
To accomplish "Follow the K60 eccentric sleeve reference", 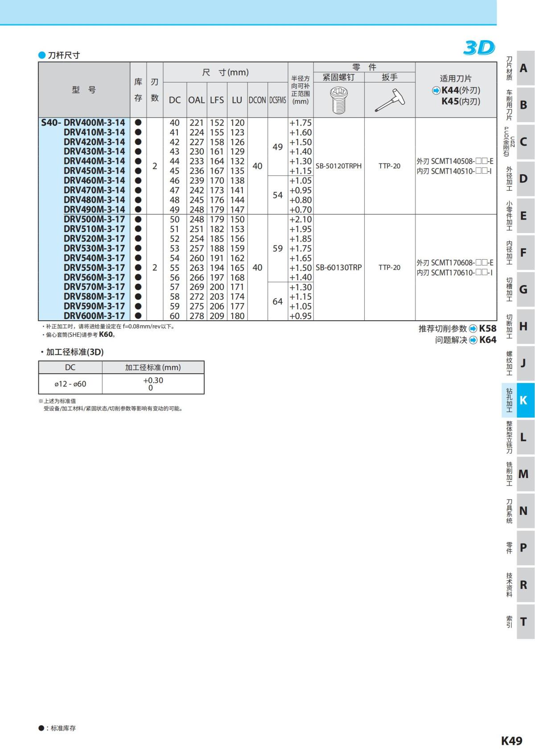I will point(106,335).
